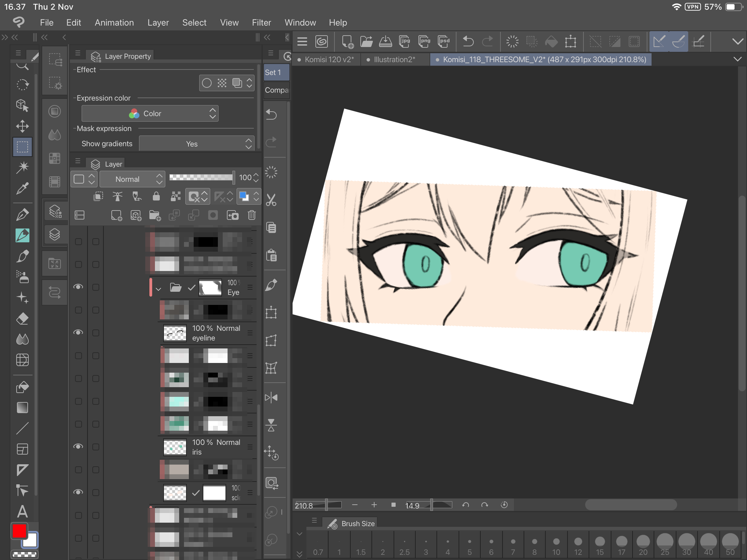Select brush size 10 preset
Screen dimensions: 747x560
click(x=556, y=545)
